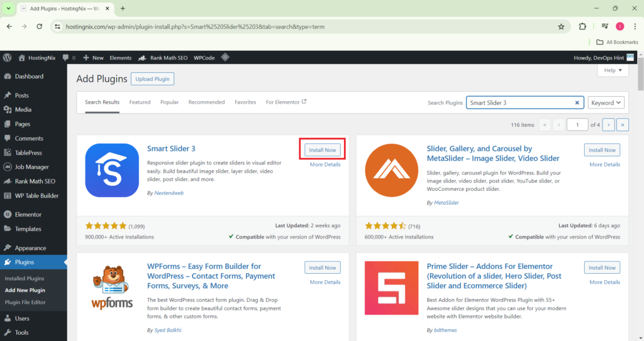Click the Prime Slider red logo
644x341 pixels.
tap(391, 288)
